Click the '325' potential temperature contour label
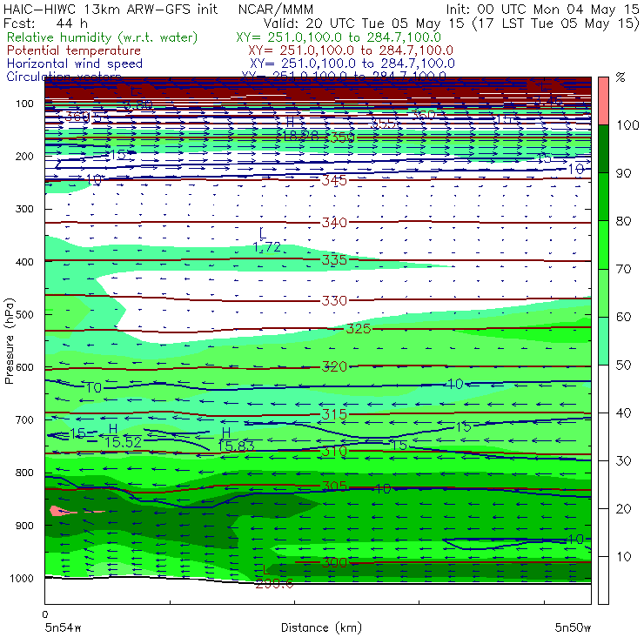Viewport: 644px width, 644px height. click(359, 329)
